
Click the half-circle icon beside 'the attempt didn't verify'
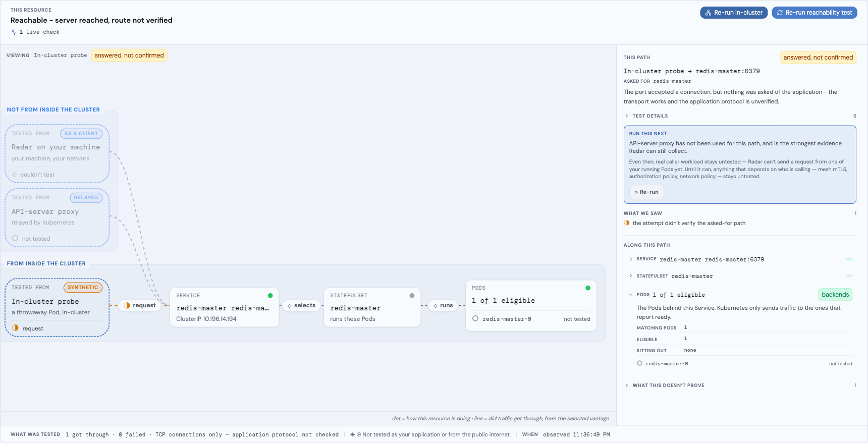click(627, 223)
